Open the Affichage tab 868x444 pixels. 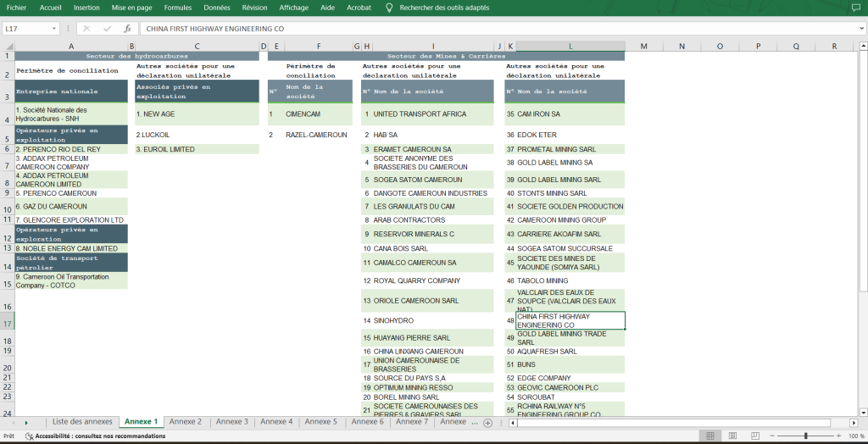pyautogui.click(x=294, y=8)
